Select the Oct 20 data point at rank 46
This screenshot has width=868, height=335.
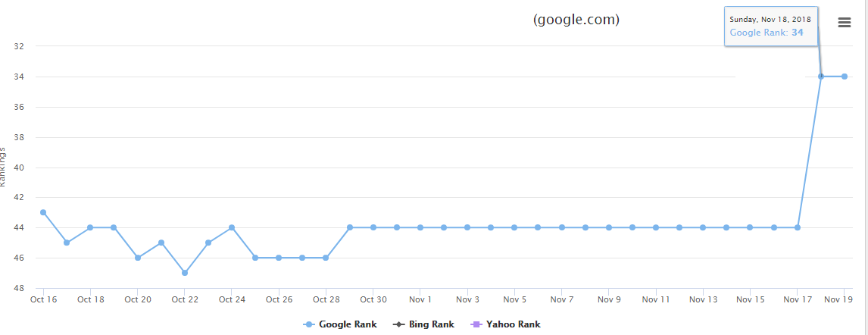coord(137,258)
